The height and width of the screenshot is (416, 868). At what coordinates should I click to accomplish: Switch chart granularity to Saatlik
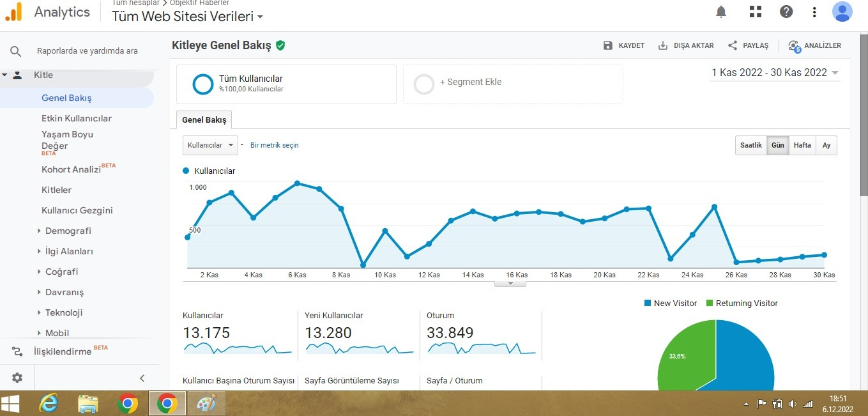[x=751, y=145]
